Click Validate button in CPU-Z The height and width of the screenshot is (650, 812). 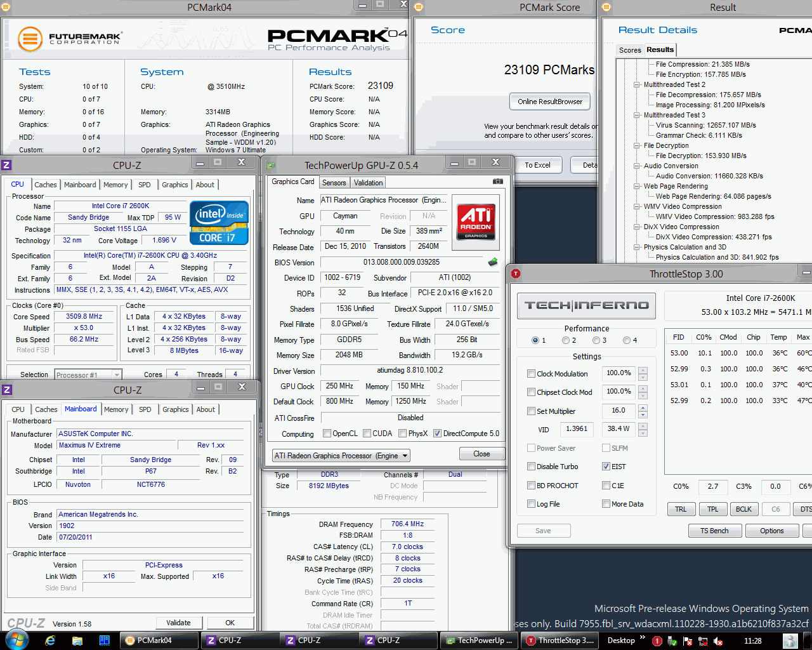coord(178,623)
